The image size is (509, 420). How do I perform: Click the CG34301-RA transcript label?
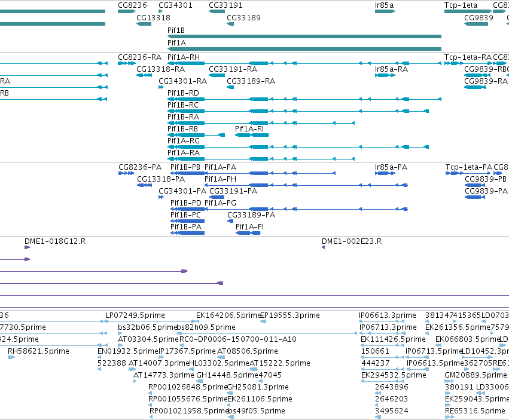click(182, 81)
